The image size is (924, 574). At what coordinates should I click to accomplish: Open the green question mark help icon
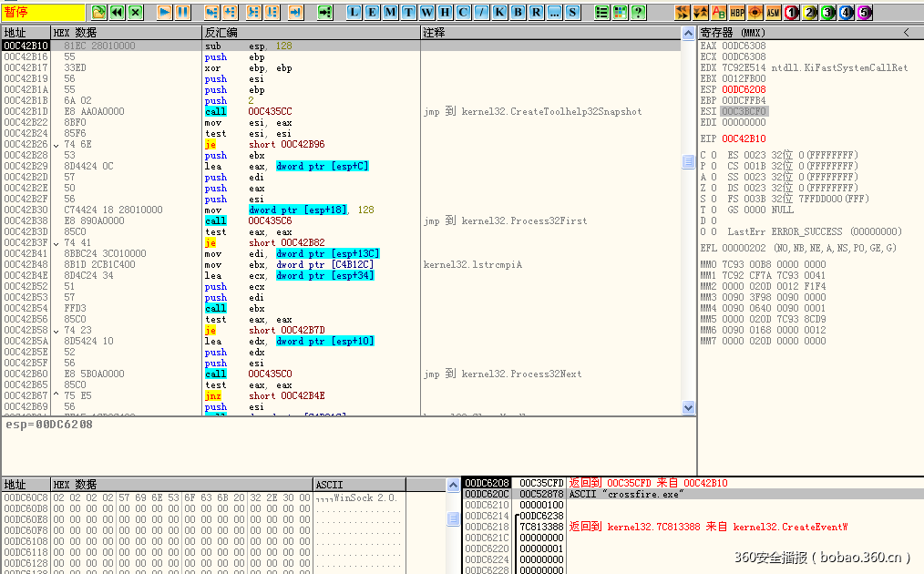point(638,12)
